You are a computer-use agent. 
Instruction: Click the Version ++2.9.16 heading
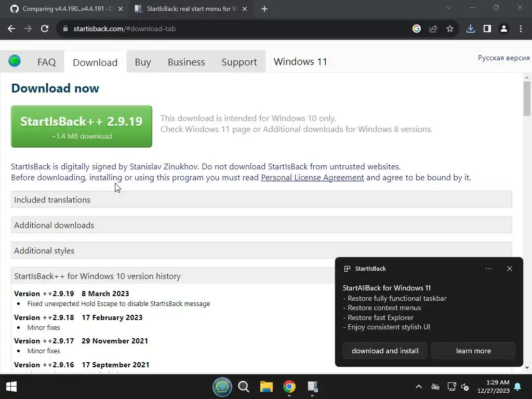click(82, 365)
